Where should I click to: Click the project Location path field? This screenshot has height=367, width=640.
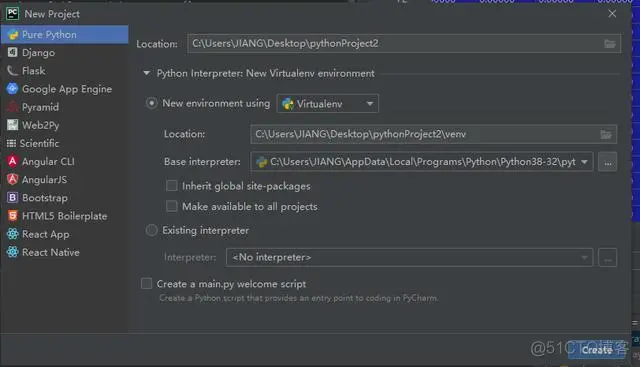pos(404,44)
